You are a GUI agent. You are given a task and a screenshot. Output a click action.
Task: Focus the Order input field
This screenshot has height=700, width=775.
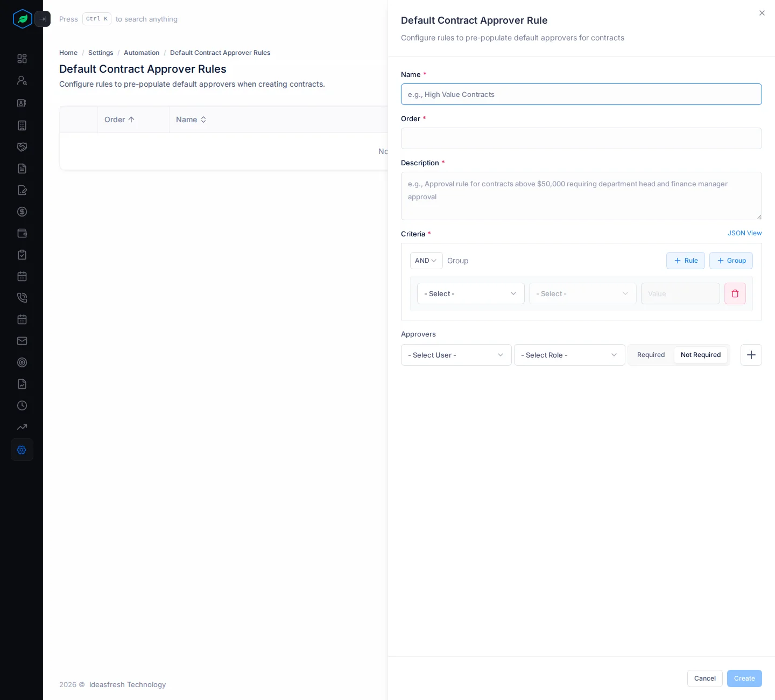click(x=581, y=138)
